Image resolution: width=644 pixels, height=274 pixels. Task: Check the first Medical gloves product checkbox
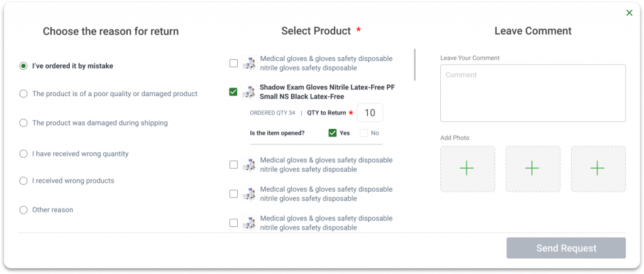233,63
